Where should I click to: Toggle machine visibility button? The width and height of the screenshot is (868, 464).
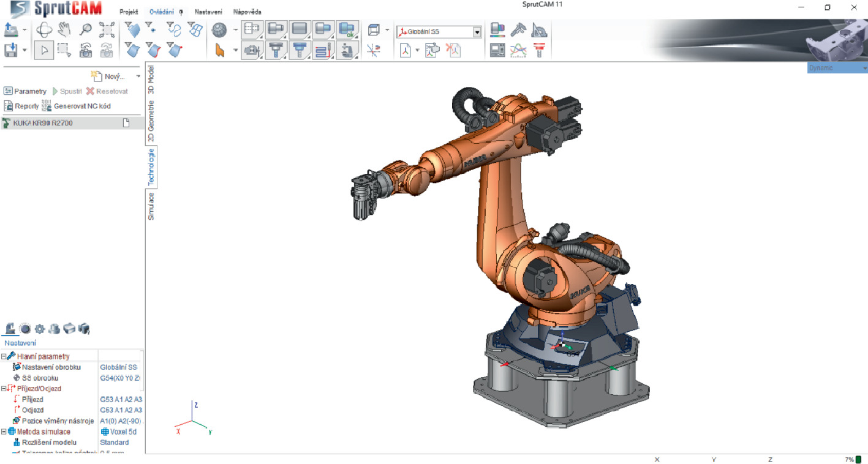[x=347, y=50]
